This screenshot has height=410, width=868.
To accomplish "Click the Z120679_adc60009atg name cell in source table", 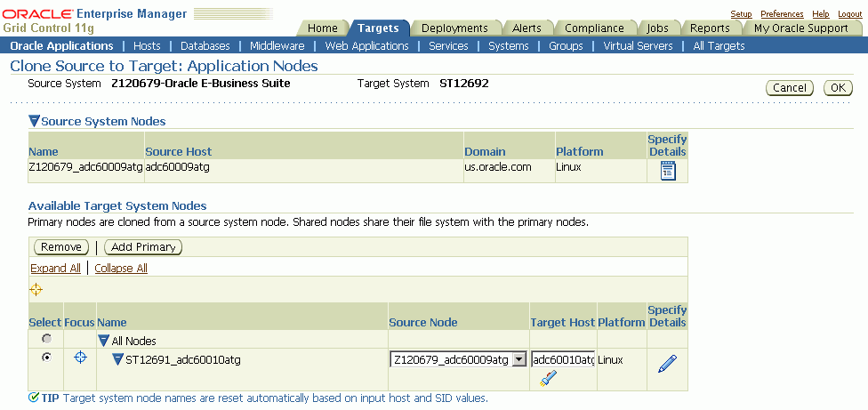I will coord(85,166).
